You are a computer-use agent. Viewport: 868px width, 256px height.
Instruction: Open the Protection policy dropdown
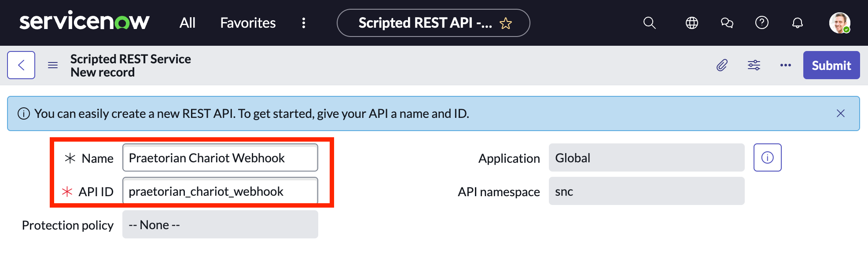[x=220, y=224]
